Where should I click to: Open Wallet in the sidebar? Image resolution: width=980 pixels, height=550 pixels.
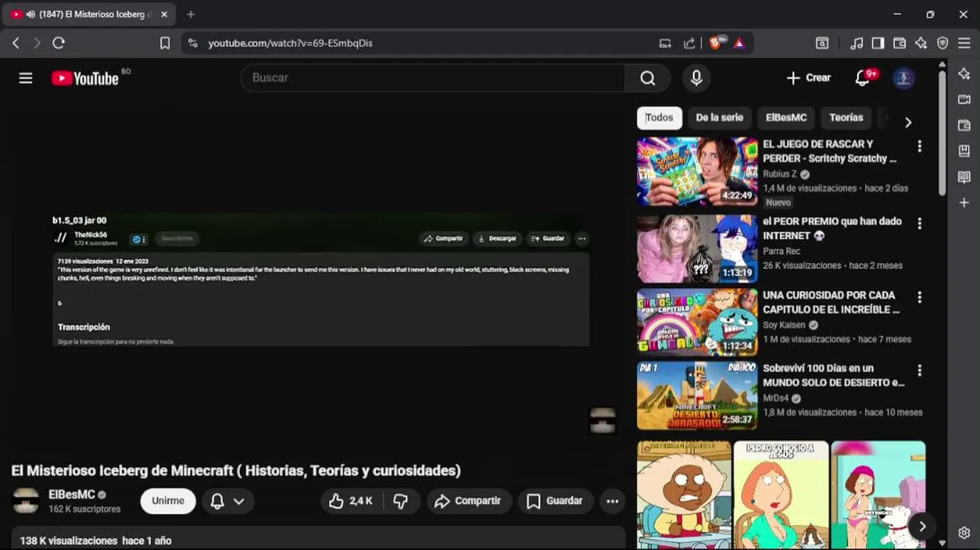coord(964,125)
